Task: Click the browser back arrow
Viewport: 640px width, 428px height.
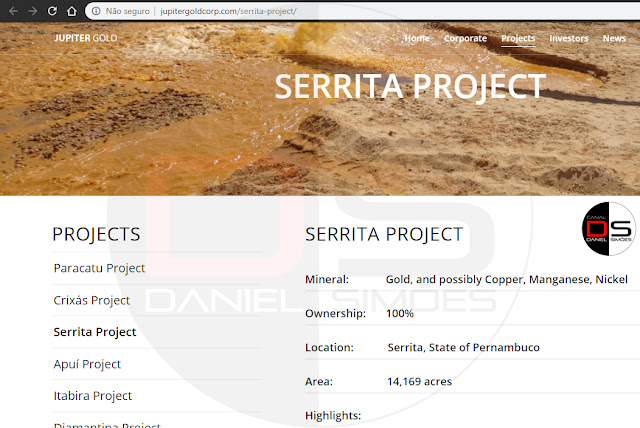Action: coord(13,11)
